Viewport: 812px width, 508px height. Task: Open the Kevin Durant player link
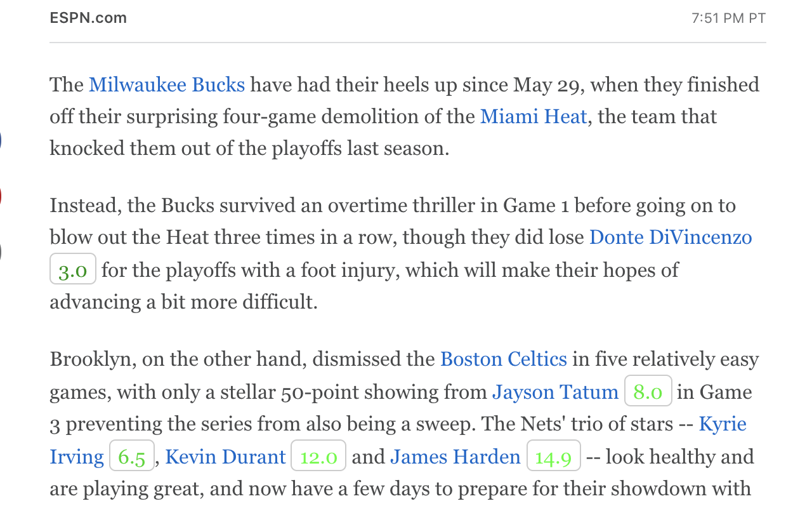coord(226,457)
